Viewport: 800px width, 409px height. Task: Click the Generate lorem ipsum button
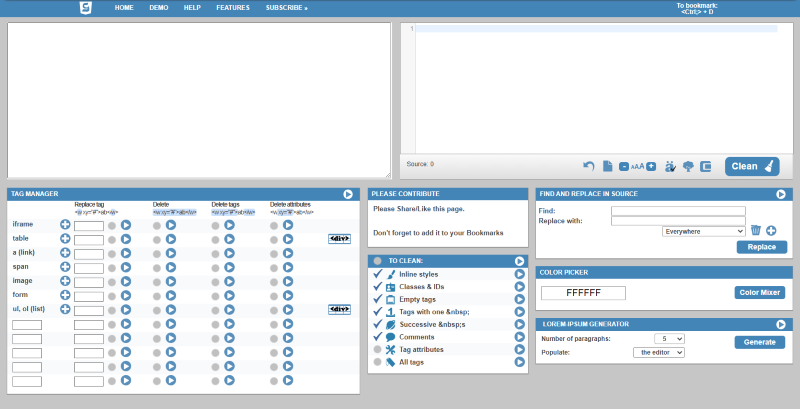tap(760, 342)
